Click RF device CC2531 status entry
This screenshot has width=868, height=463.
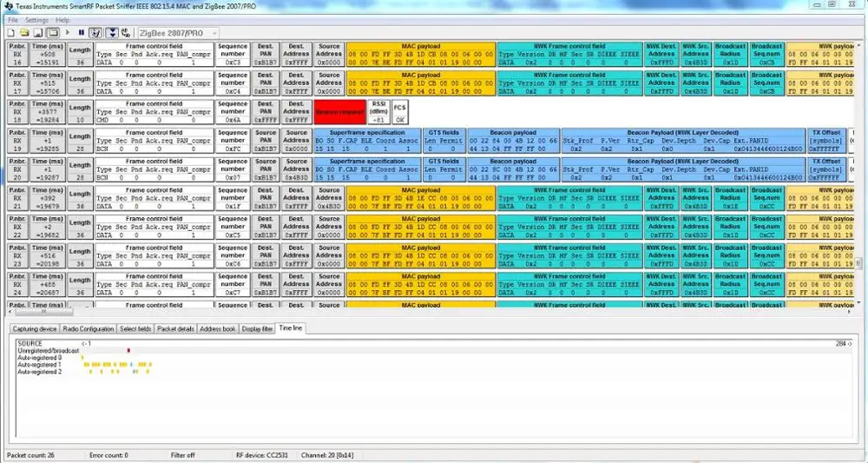[x=262, y=455]
